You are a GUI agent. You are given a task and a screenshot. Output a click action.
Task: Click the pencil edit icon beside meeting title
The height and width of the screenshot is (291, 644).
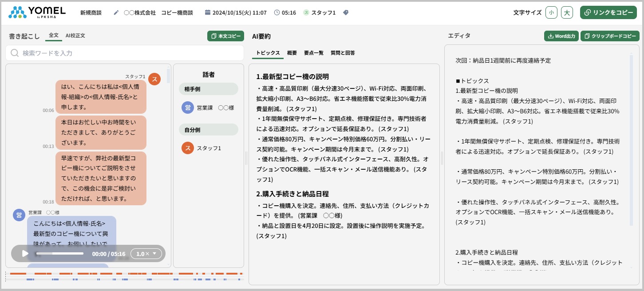(116, 12)
